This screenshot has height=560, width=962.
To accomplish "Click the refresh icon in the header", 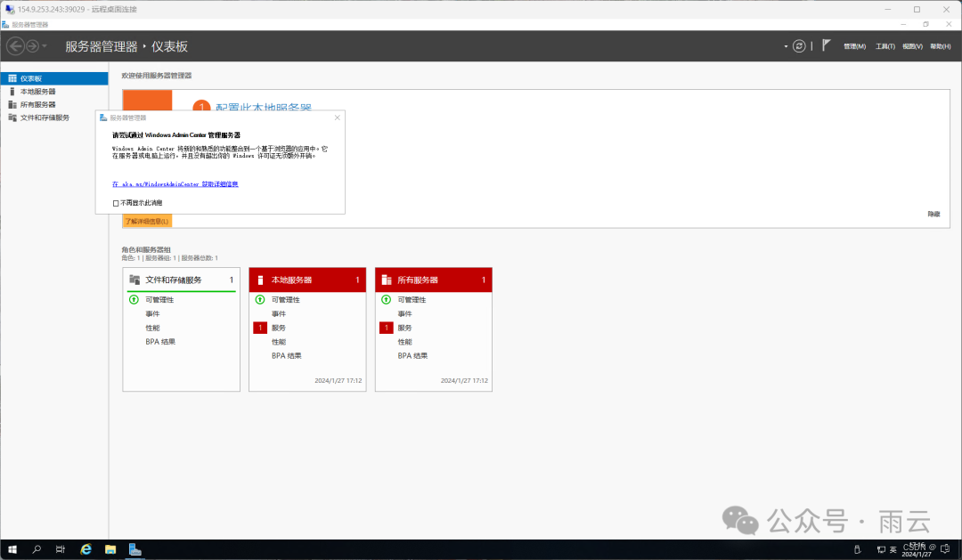I will click(x=799, y=46).
